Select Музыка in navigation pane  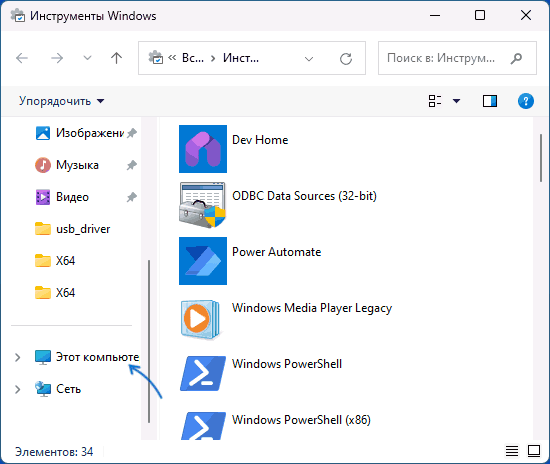click(77, 165)
